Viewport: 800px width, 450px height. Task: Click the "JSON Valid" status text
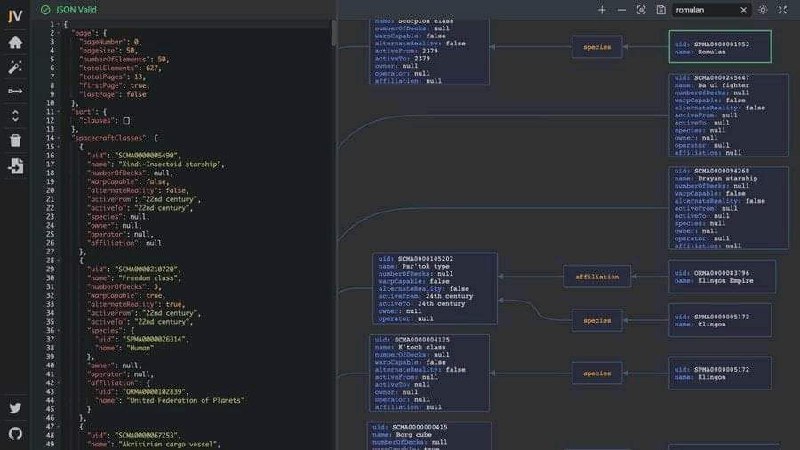(77, 9)
